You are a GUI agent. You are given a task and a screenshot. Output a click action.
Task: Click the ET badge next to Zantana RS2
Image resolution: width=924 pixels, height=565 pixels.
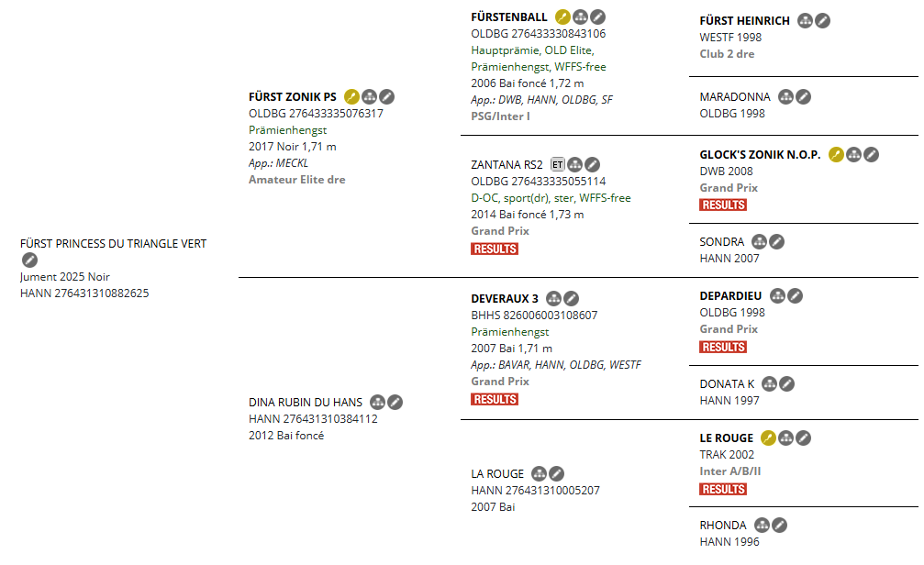tap(557, 165)
